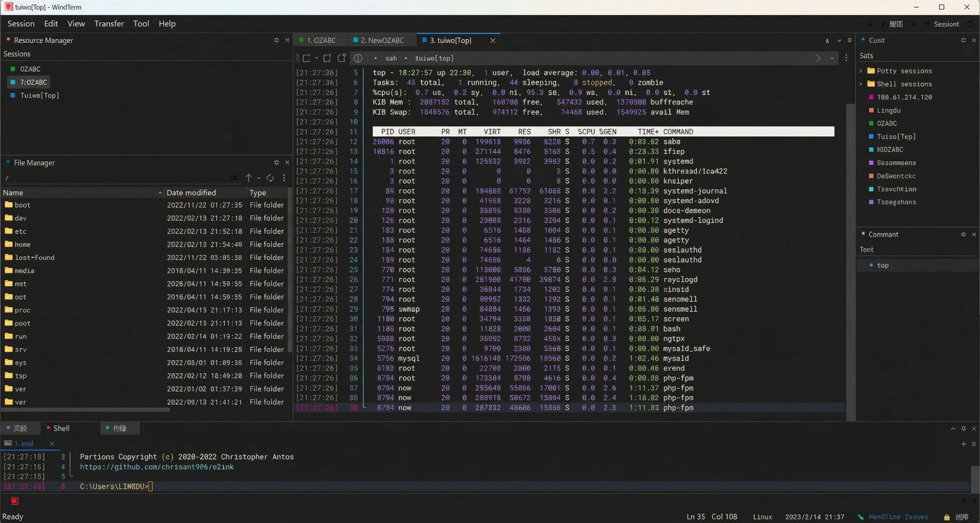Click the font size 'A' icon above Cusit panel
The height and width of the screenshot is (523, 980).
tap(828, 40)
